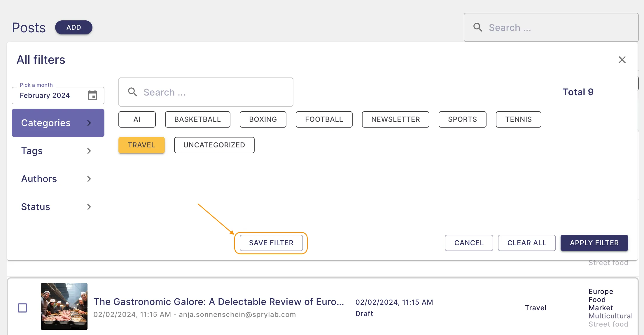Click the Europe tag text
This screenshot has height=335, width=644.
point(601,291)
